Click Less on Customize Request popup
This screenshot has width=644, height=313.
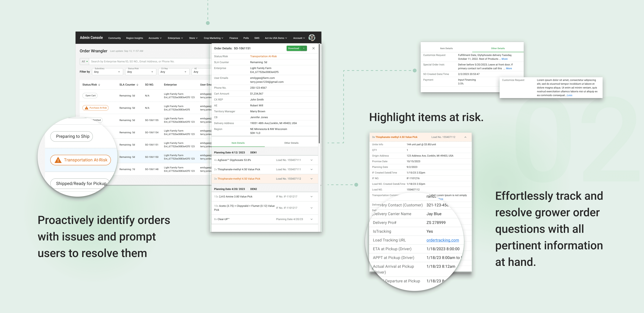click(x=569, y=95)
